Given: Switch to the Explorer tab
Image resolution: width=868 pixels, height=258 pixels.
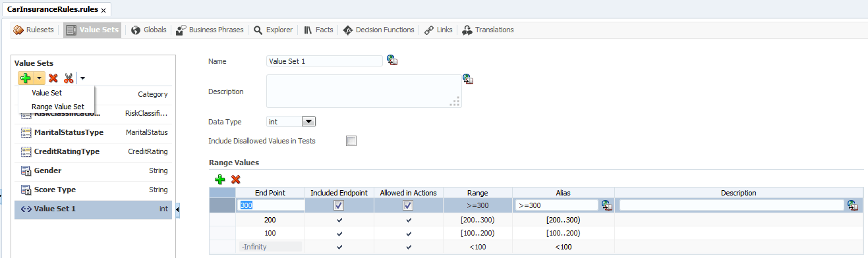Looking at the screenshot, I should pos(273,30).
